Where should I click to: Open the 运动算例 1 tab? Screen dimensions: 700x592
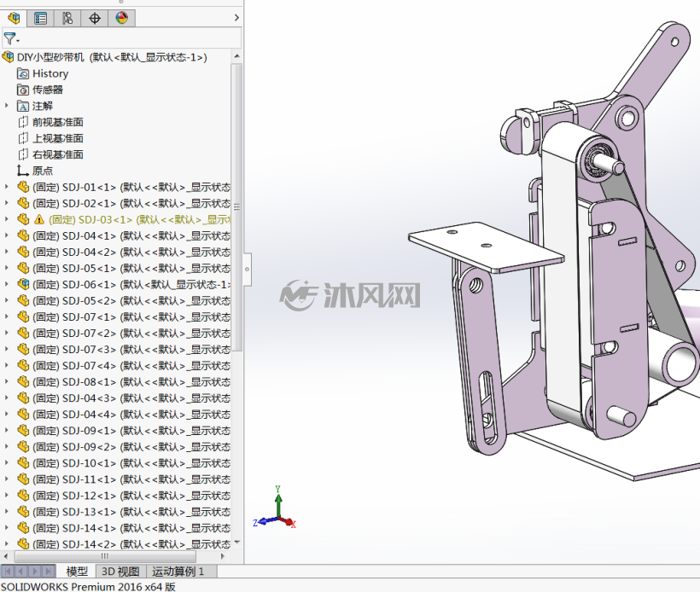point(178,572)
